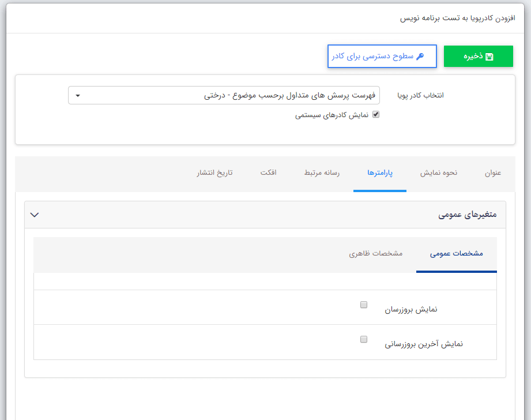The image size is (531, 420).
Task: Click the green ذخیره save button
Action: click(x=478, y=56)
